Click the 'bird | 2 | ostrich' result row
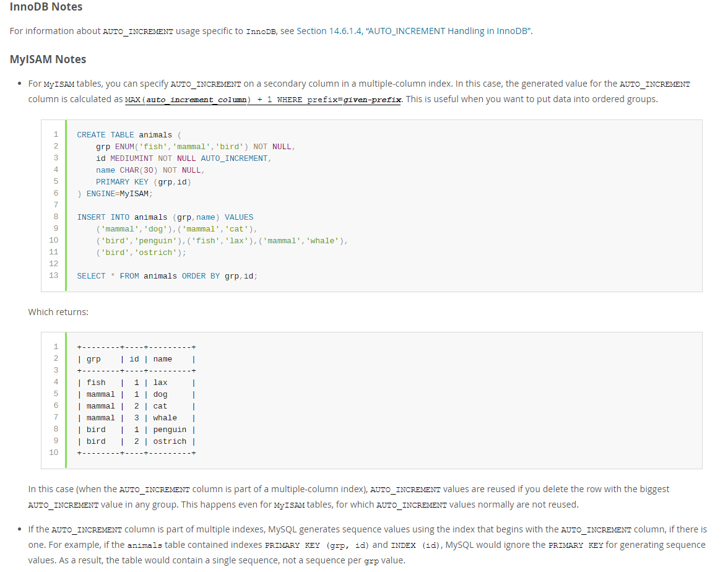This screenshot has width=728, height=572. [136, 441]
